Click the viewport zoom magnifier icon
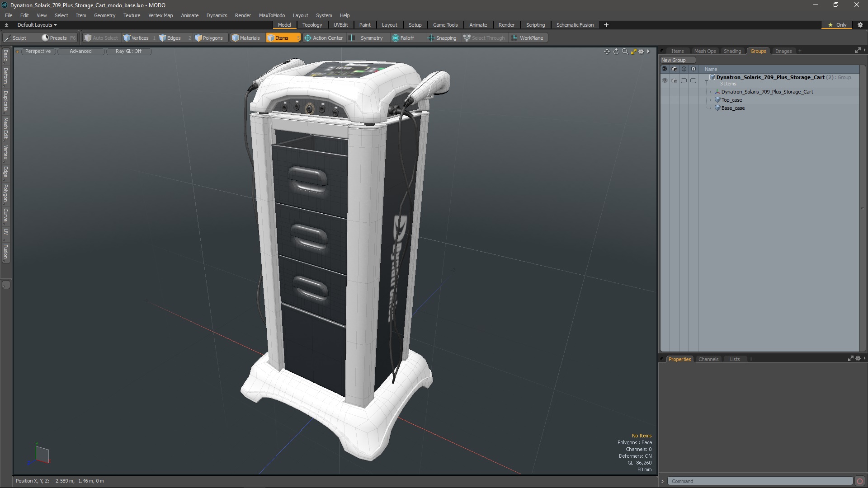 [625, 52]
